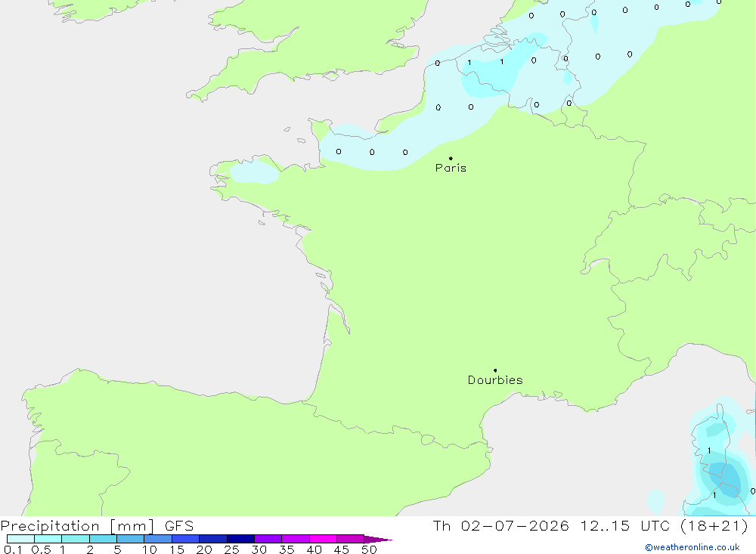This screenshot has height=554, width=756.
Task: Click the legend's over-50 arrow tip
Action: tap(379, 540)
